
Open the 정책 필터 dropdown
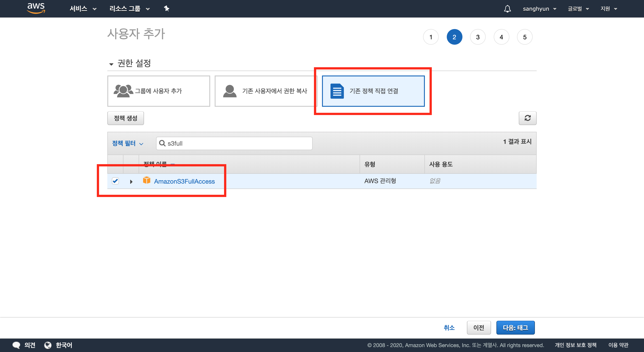coord(127,143)
